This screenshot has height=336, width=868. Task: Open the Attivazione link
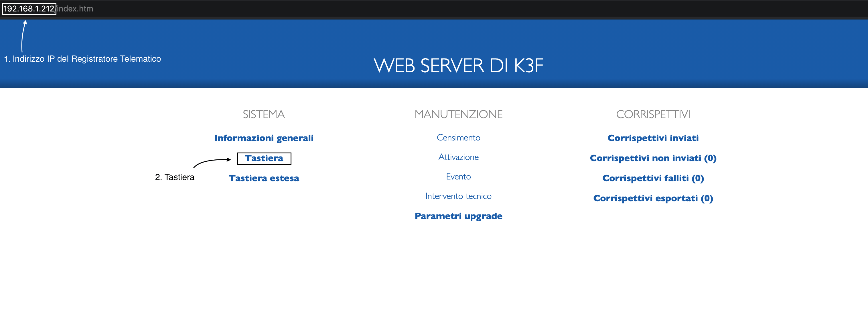tap(458, 157)
